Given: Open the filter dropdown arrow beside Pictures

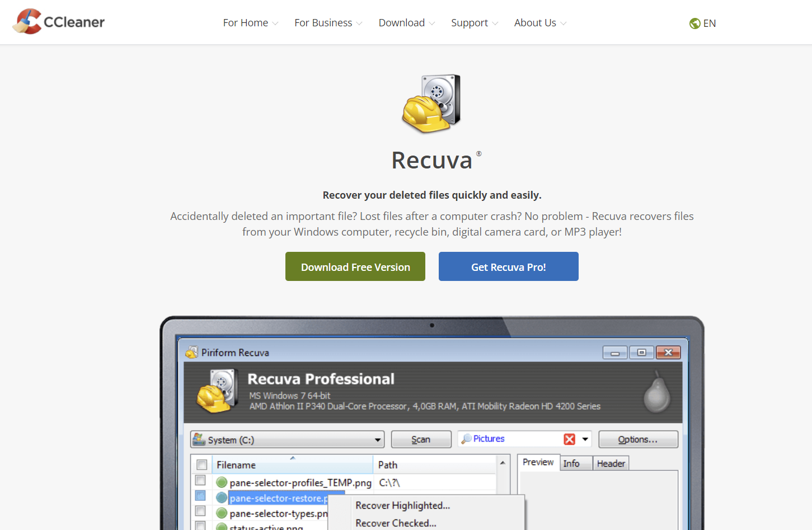Looking at the screenshot, I should (585, 439).
